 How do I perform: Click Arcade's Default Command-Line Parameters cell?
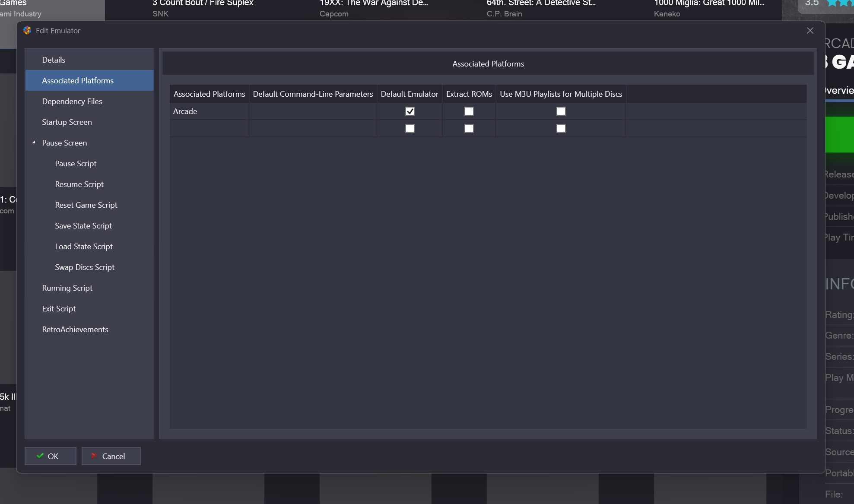point(313,111)
